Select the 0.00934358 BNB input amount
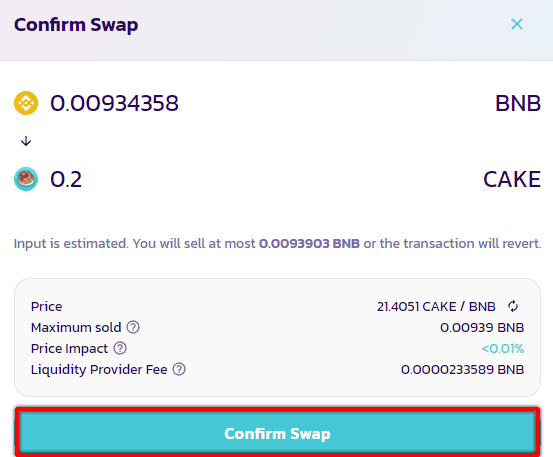 114,103
